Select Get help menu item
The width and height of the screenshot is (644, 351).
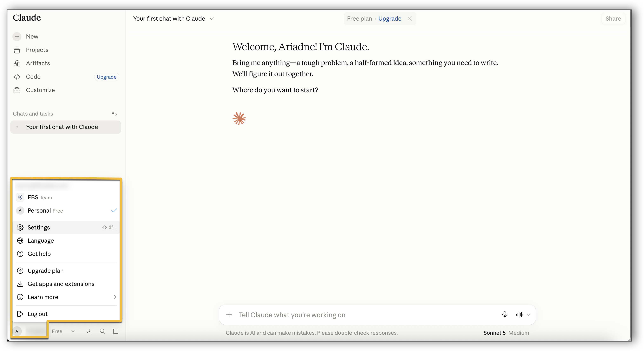[x=66, y=254]
